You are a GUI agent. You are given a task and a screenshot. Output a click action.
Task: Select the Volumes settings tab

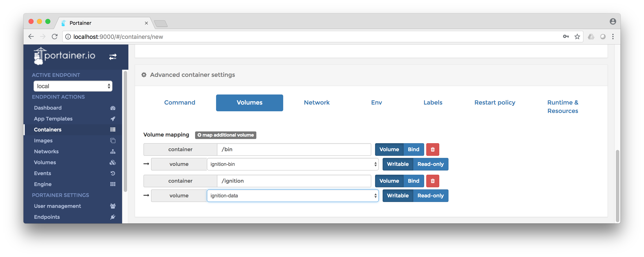coord(249,103)
